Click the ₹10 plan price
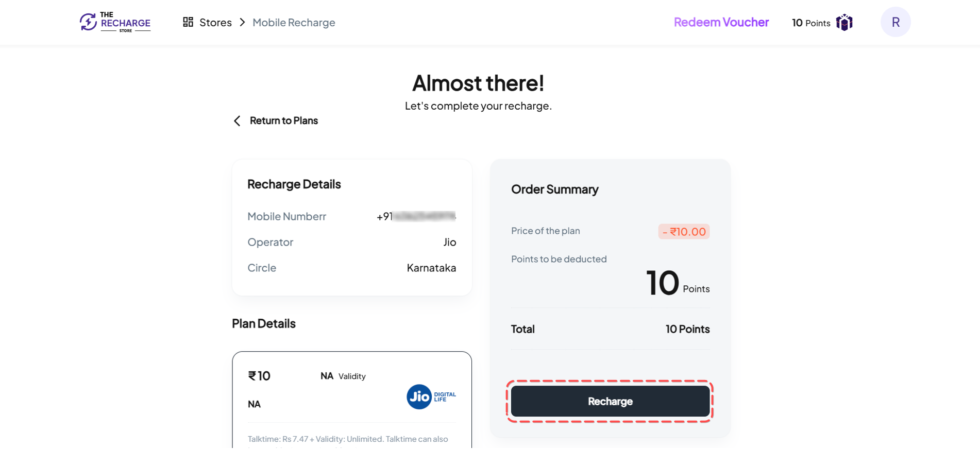 [x=259, y=376]
